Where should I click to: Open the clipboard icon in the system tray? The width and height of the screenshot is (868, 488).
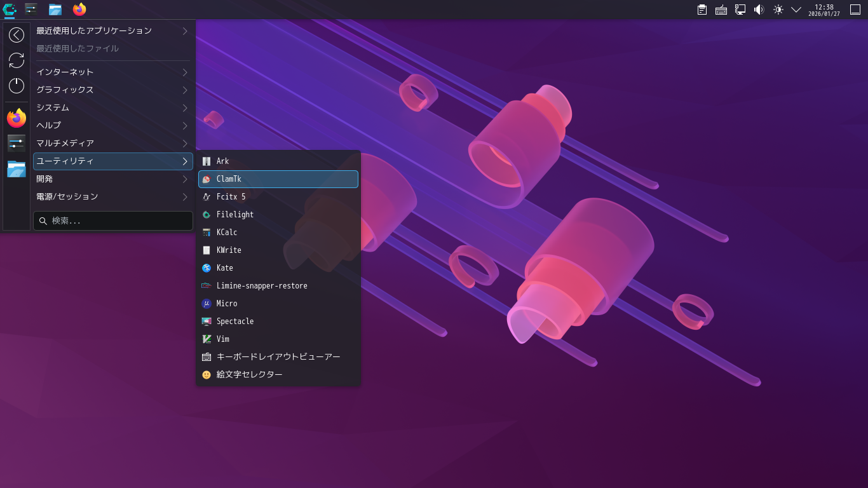click(x=702, y=10)
